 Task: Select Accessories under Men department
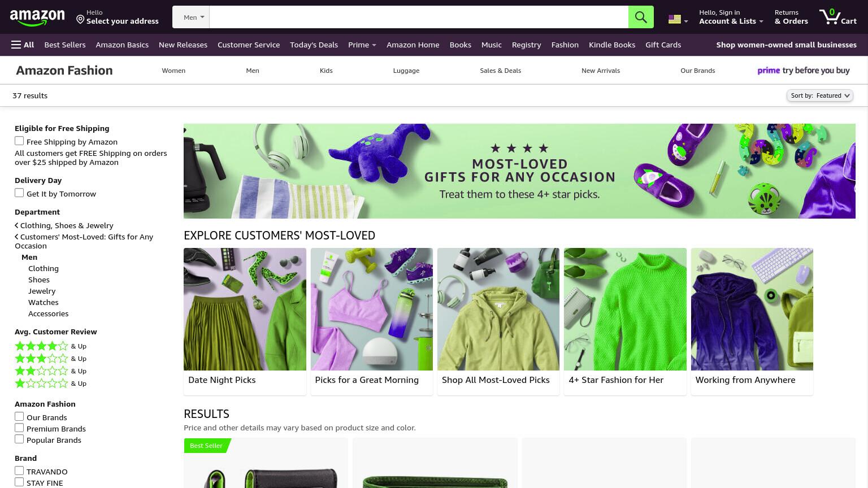[x=49, y=313]
